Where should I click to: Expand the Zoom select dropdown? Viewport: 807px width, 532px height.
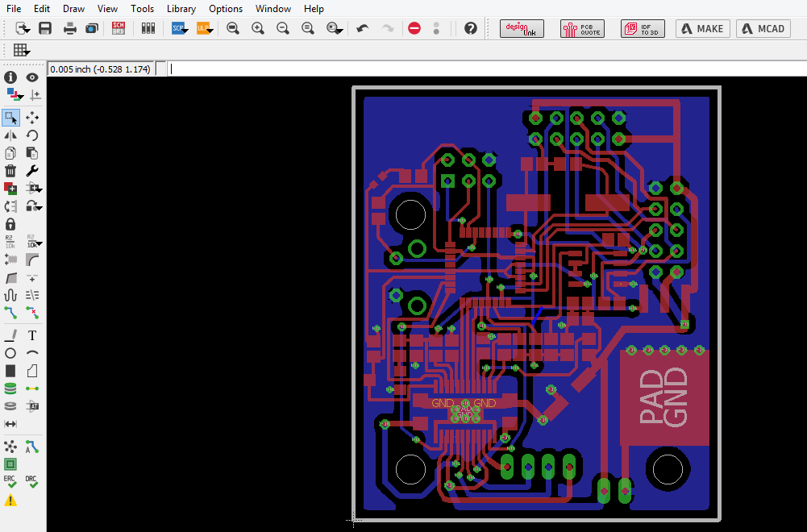coord(339,31)
